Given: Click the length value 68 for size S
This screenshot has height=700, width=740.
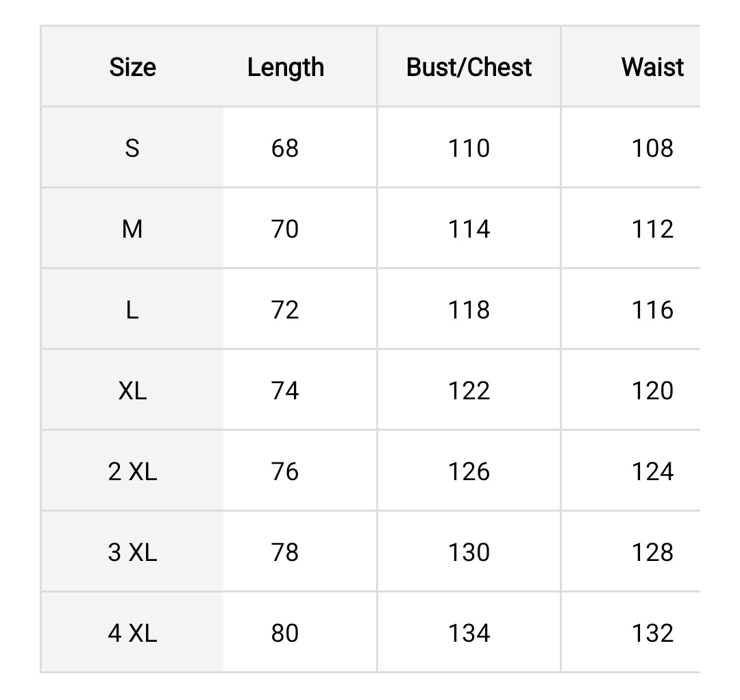Looking at the screenshot, I should click(x=285, y=148).
